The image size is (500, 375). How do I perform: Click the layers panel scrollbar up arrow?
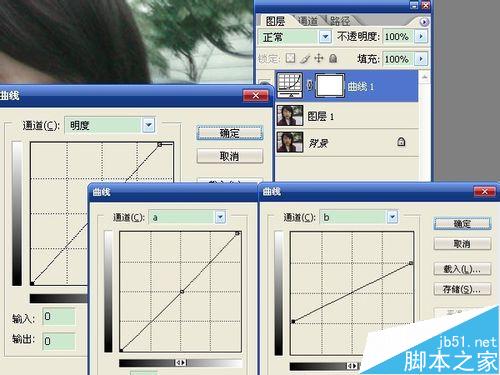tap(424, 77)
